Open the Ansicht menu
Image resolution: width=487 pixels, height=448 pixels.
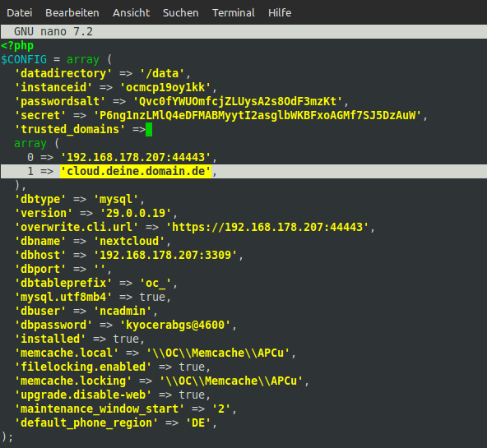pyautogui.click(x=131, y=12)
